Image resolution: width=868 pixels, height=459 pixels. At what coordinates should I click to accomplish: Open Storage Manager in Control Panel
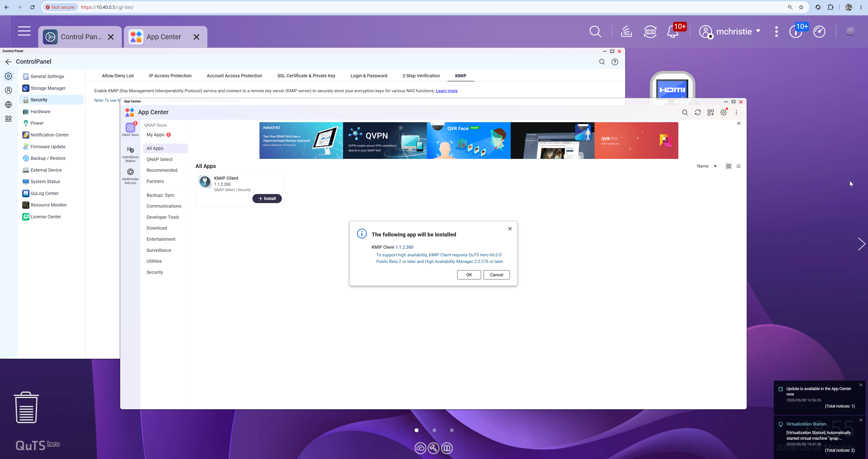[51, 88]
